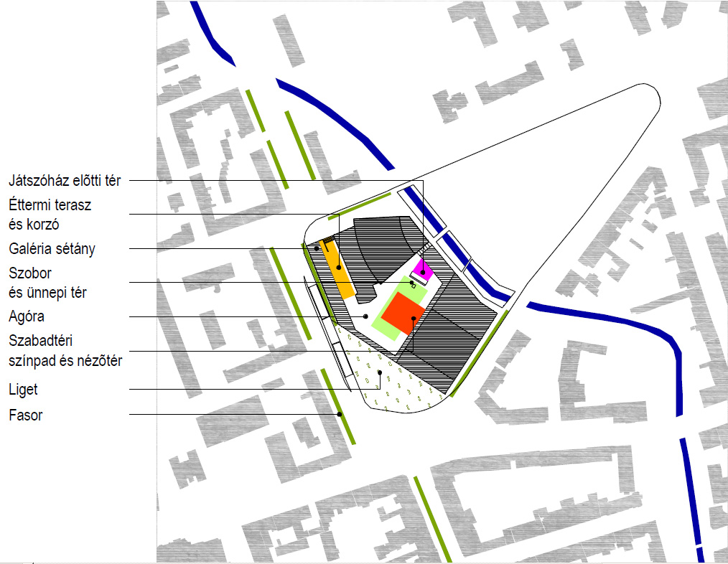Select the 'Játszóház előtti tér' label
This screenshot has width=728, height=564.
[x=65, y=181]
